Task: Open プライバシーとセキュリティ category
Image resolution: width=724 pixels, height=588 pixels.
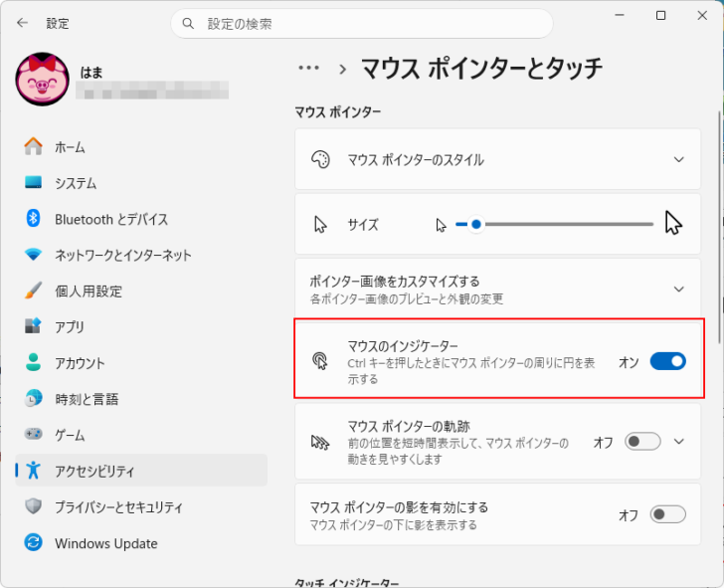Action: [141, 506]
